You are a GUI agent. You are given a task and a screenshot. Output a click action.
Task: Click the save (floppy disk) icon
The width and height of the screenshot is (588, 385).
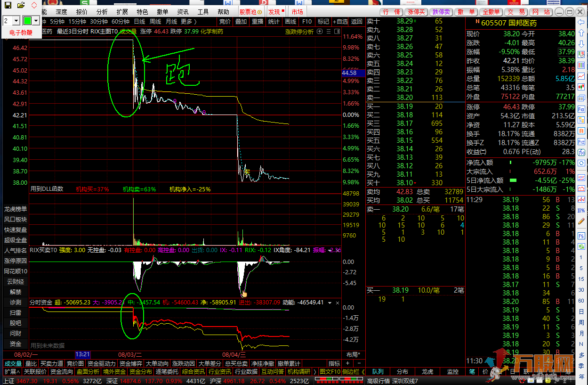tap(7, 5)
